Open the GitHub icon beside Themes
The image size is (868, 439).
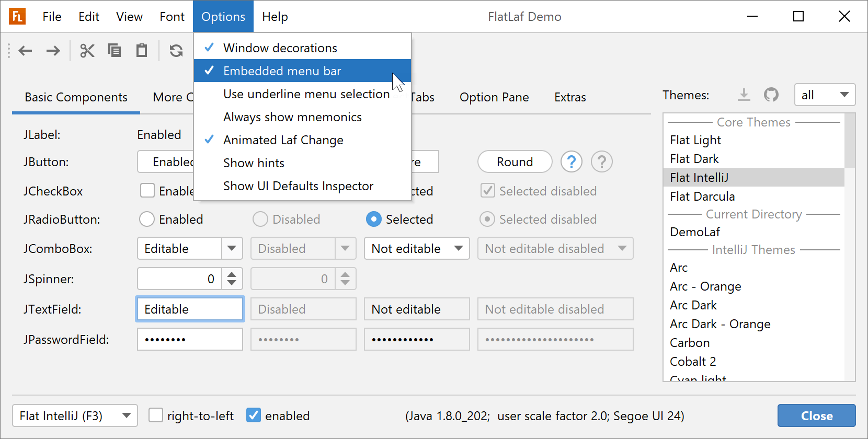click(771, 95)
